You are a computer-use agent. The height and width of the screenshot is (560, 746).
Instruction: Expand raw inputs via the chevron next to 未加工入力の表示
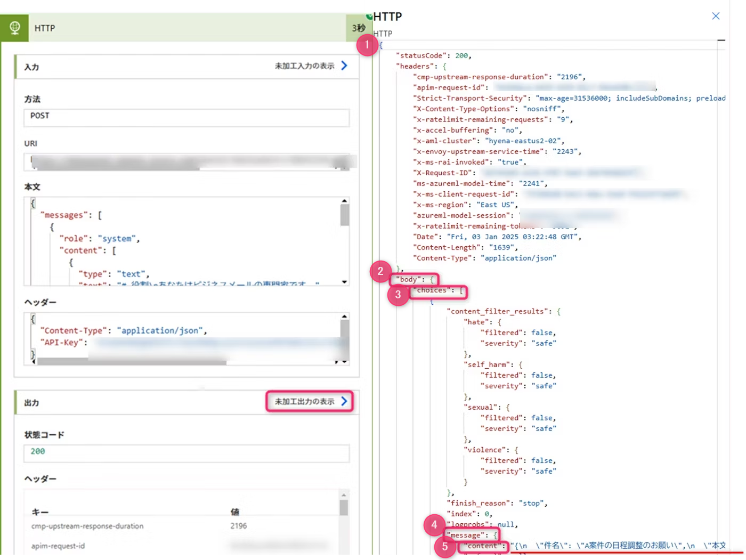coord(344,66)
